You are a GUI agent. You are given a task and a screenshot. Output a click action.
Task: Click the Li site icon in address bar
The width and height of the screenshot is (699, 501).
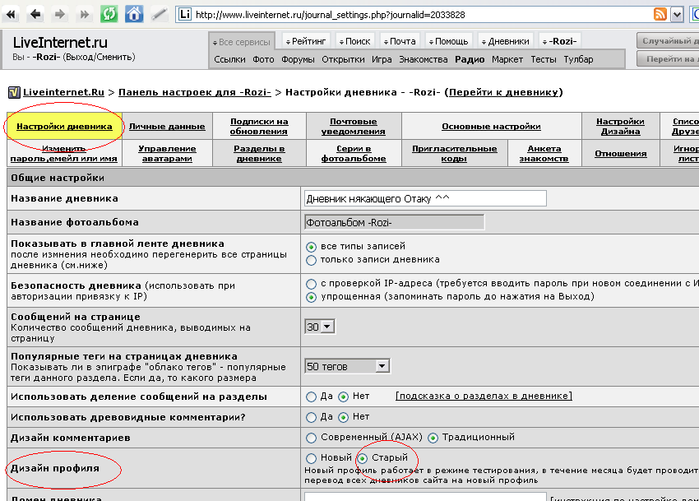(x=185, y=15)
